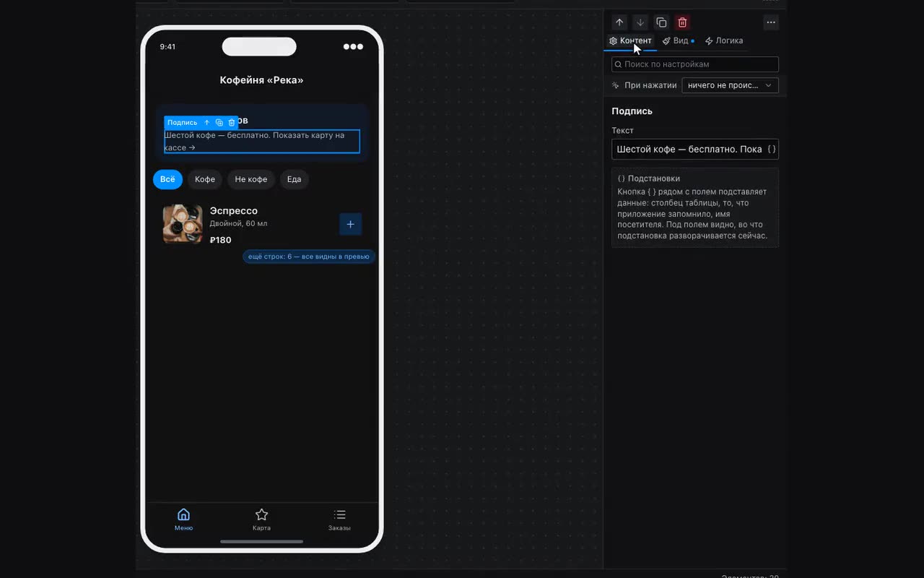Open the Логика tab
Image resolution: width=924 pixels, height=578 pixels.
click(724, 41)
